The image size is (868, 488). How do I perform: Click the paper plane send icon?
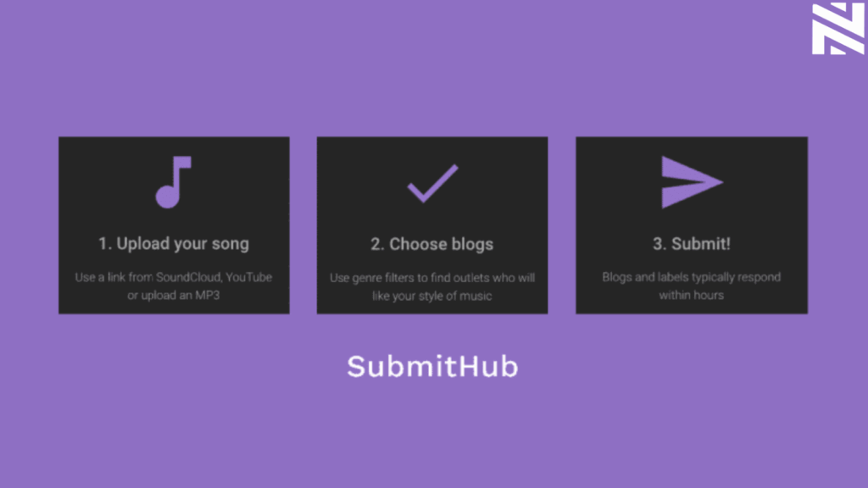(x=691, y=182)
